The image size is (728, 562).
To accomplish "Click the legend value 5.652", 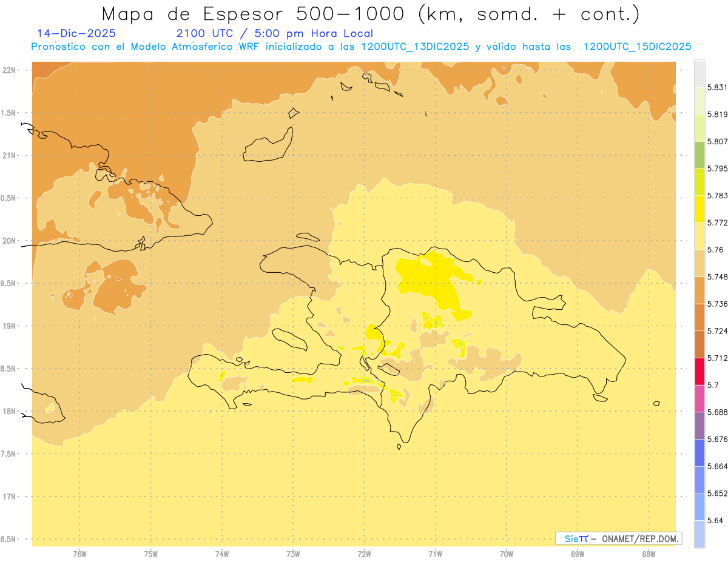I will 717,493.
